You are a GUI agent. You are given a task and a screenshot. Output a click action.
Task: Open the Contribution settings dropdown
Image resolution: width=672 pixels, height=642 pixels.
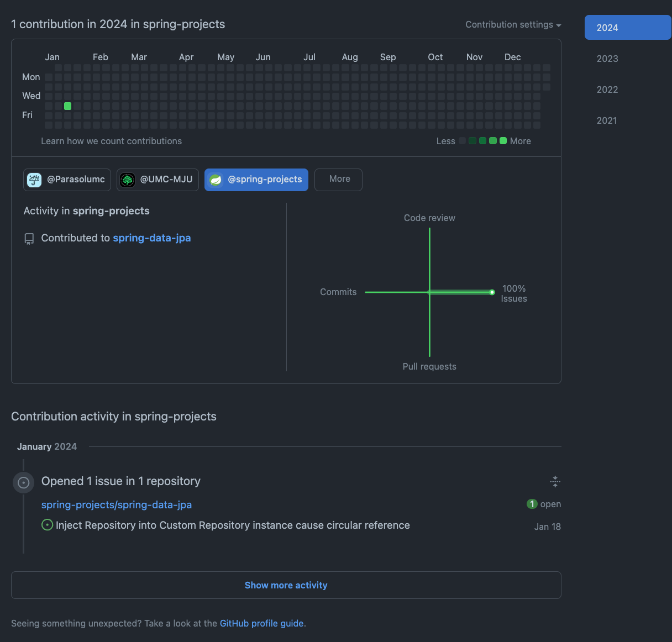pyautogui.click(x=513, y=25)
